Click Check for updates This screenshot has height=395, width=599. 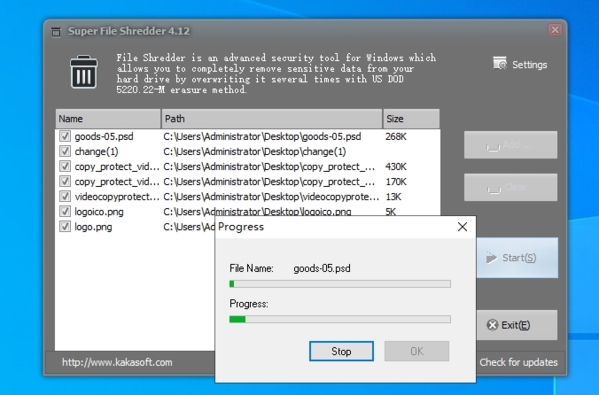pos(518,362)
